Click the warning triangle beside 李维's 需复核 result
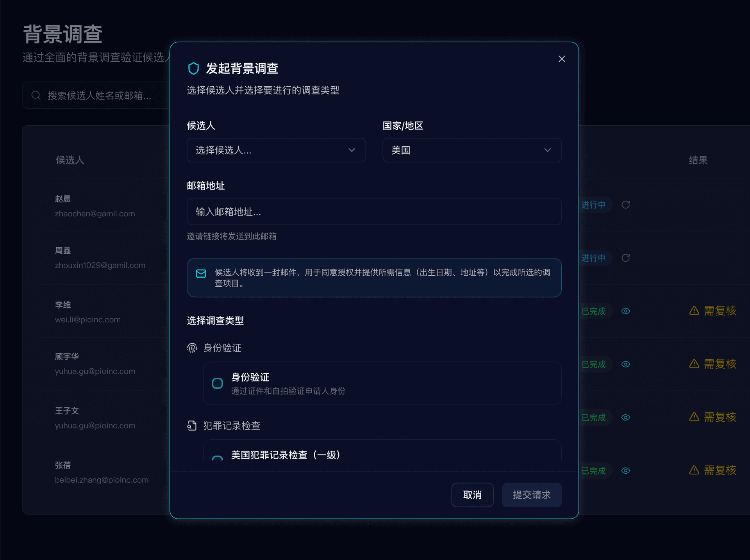Viewport: 750px width, 560px height. click(694, 311)
